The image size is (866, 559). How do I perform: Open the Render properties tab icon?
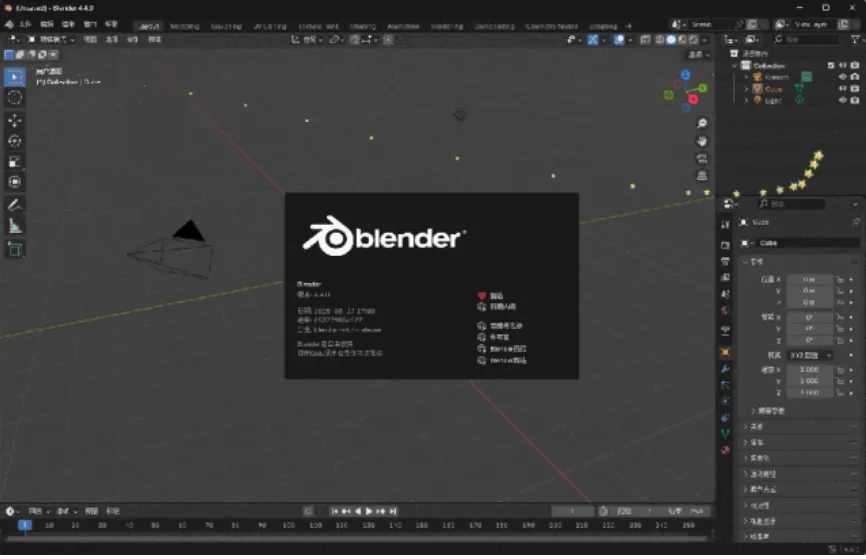pos(725,245)
